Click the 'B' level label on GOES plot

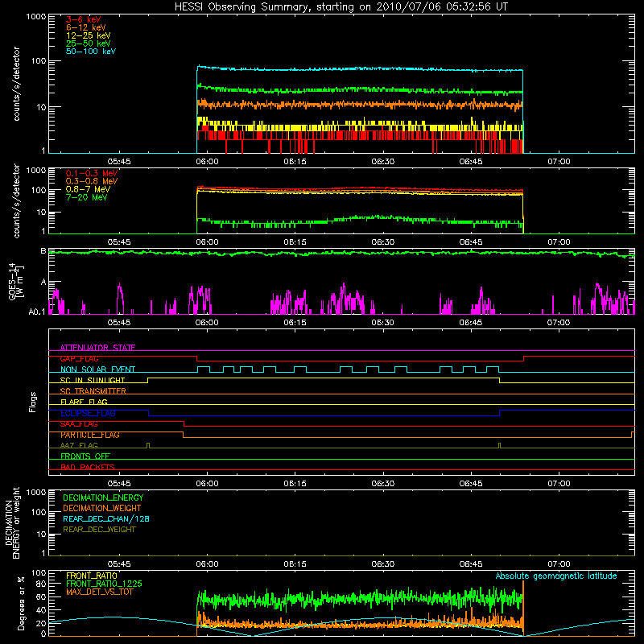click(x=43, y=250)
